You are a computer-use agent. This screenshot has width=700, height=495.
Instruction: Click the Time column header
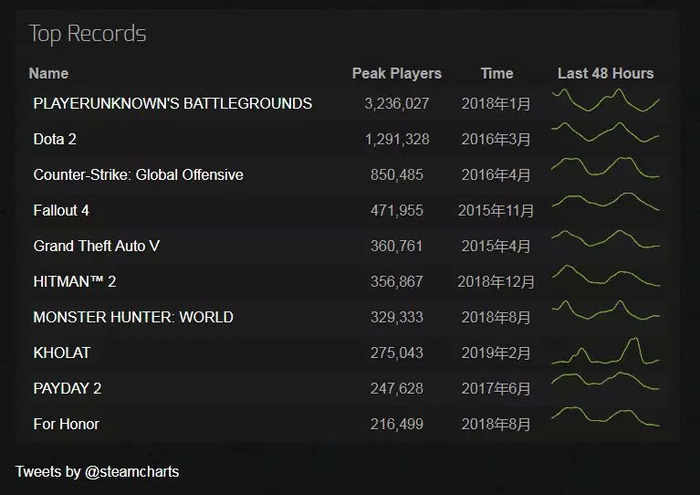tap(496, 74)
